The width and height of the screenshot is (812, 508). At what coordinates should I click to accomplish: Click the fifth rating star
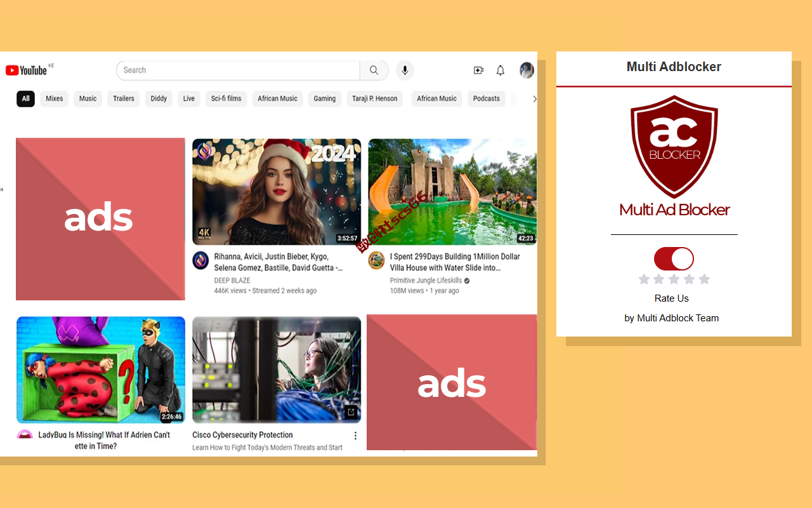coord(704,279)
